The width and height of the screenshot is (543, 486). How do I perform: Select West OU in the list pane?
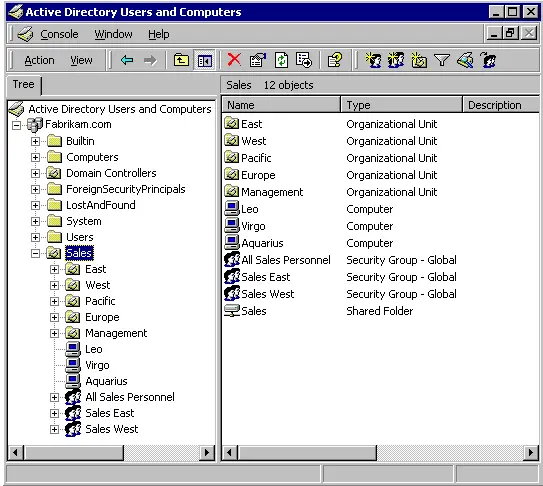(x=254, y=141)
